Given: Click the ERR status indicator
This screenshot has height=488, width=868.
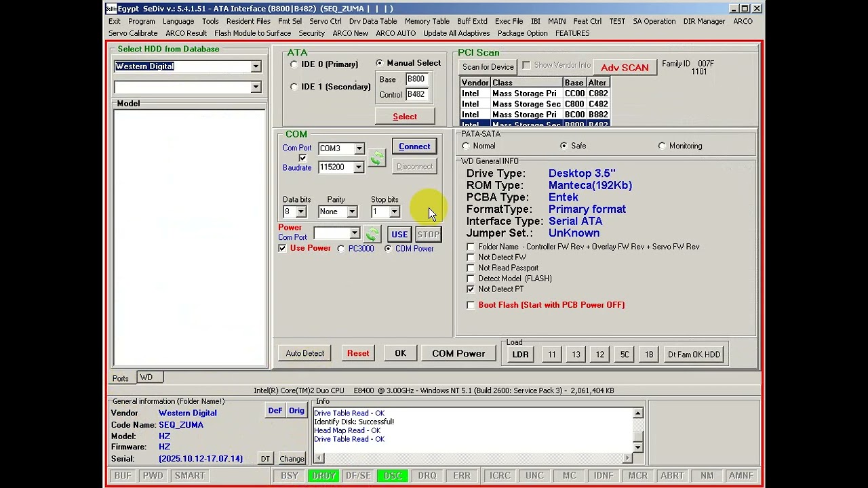Looking at the screenshot, I should click(x=462, y=476).
